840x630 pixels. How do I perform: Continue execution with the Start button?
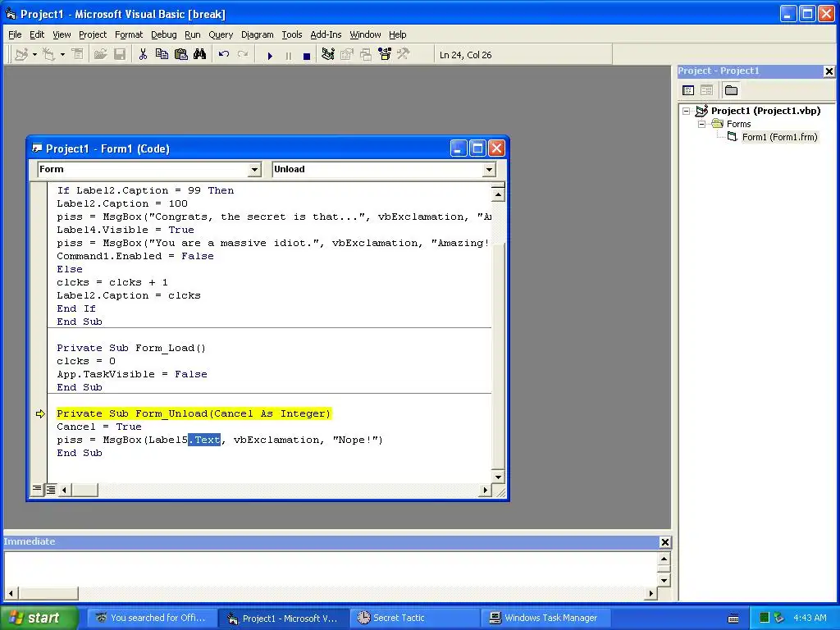coord(270,55)
